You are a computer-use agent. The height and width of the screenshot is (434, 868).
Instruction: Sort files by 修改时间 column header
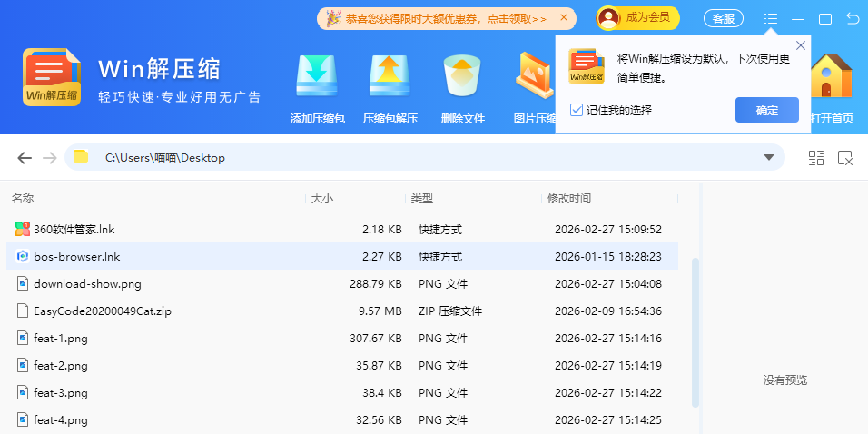point(568,198)
